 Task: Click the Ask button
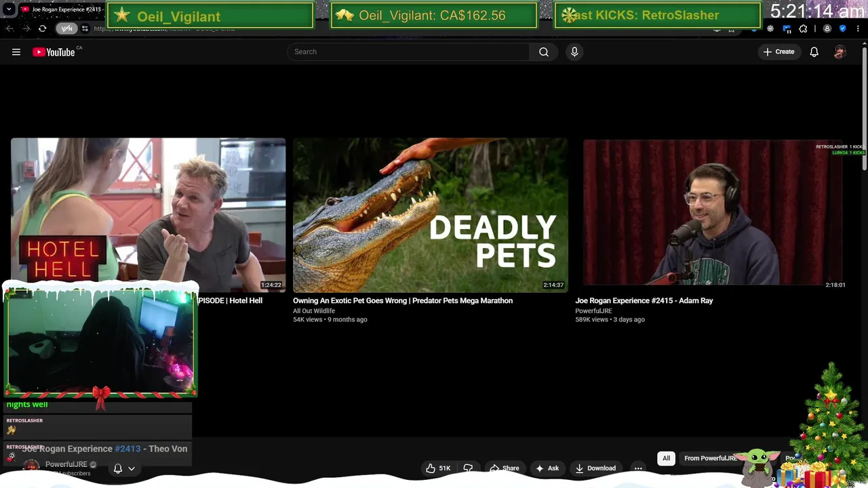point(547,468)
